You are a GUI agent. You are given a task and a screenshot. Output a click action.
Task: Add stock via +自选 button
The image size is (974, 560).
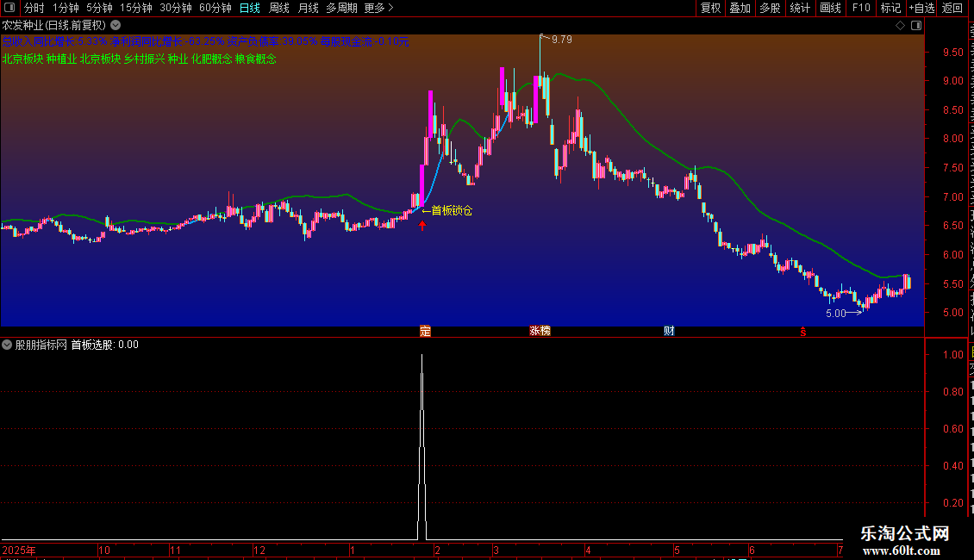[x=921, y=8]
